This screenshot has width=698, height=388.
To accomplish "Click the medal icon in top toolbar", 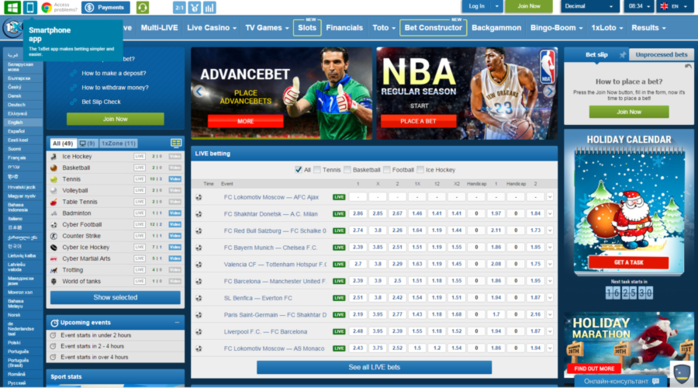I will (x=195, y=7).
